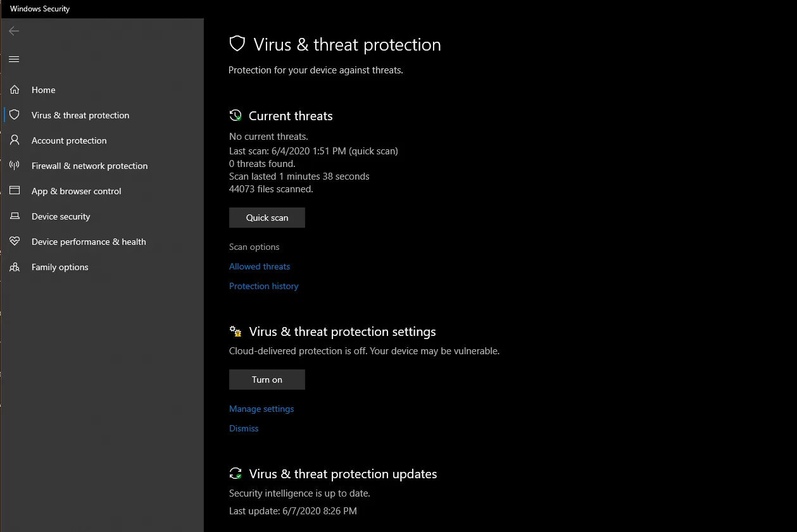Select Device performance & health

89,242
